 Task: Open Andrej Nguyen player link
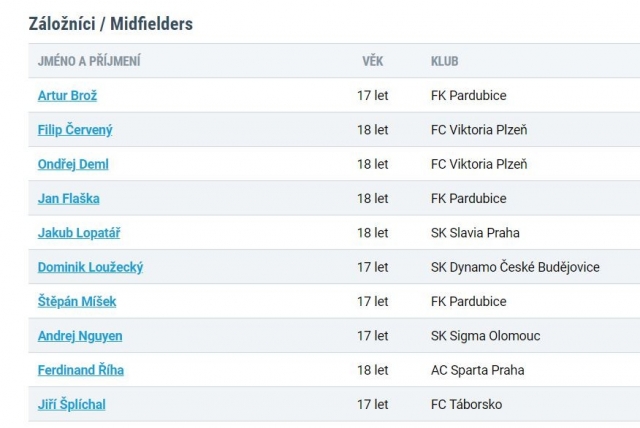[80, 336]
